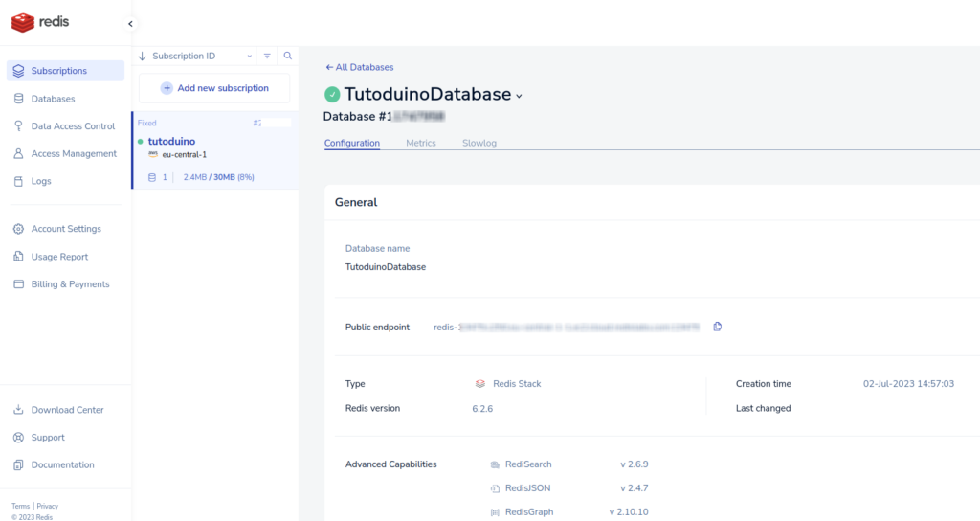Click the Redis logo icon
The height and width of the screenshot is (521, 980).
pyautogui.click(x=23, y=22)
